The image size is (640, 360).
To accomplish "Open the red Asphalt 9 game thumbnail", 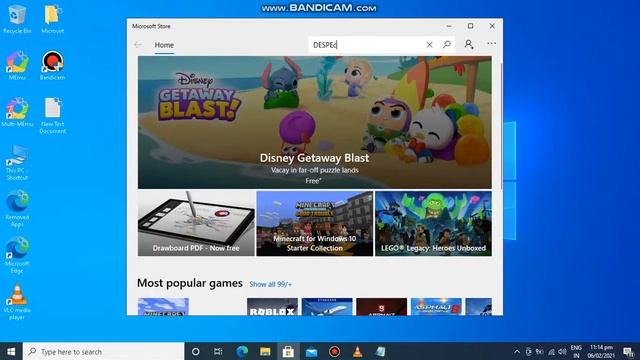I will 382,307.
